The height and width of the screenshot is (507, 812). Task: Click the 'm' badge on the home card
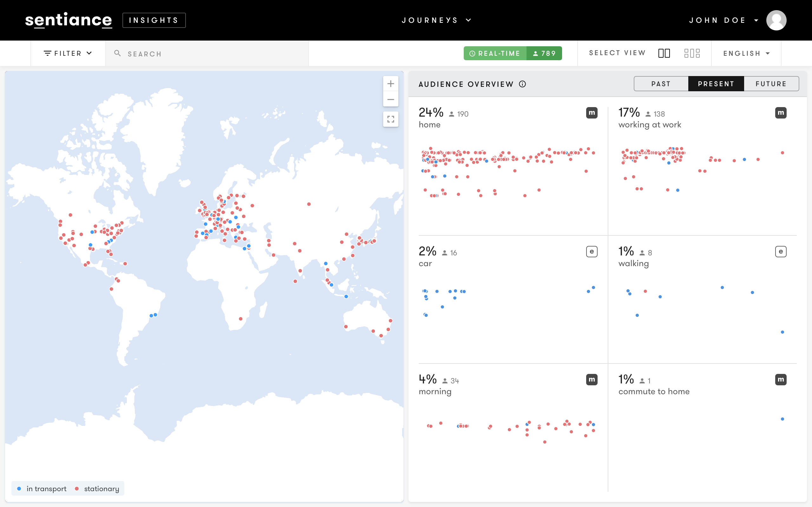592,113
